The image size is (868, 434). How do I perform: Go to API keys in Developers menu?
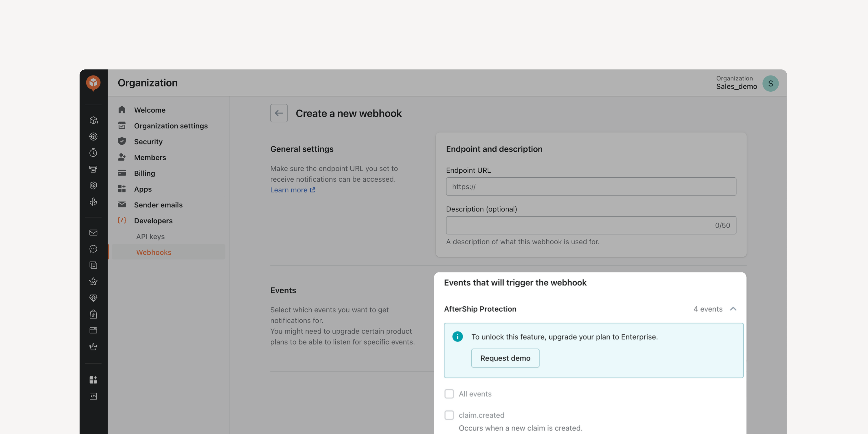[x=150, y=237]
